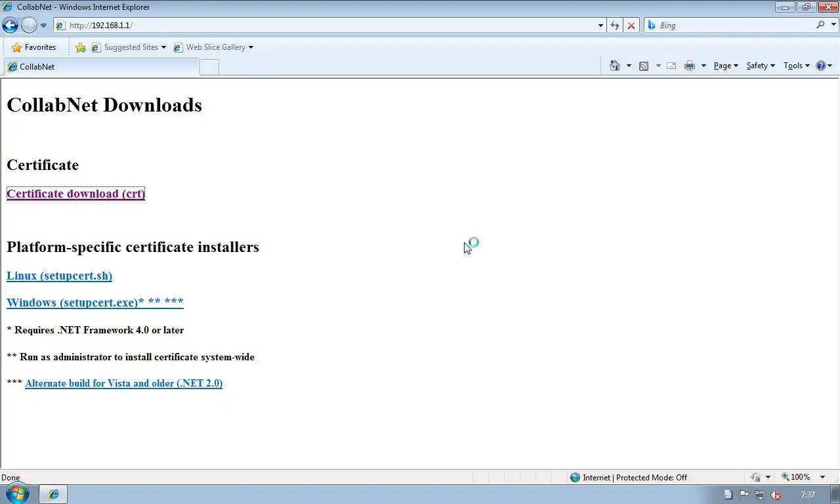Screen dimensions: 840x504
Task: Follow the Certificate download (crt) link
Action: (x=75, y=194)
